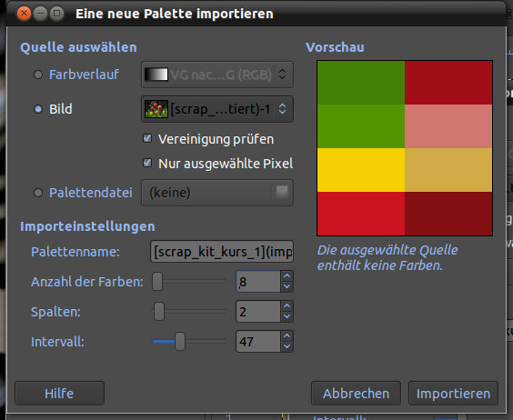Uncheck Vereinigung prüfen checkbox

click(147, 138)
